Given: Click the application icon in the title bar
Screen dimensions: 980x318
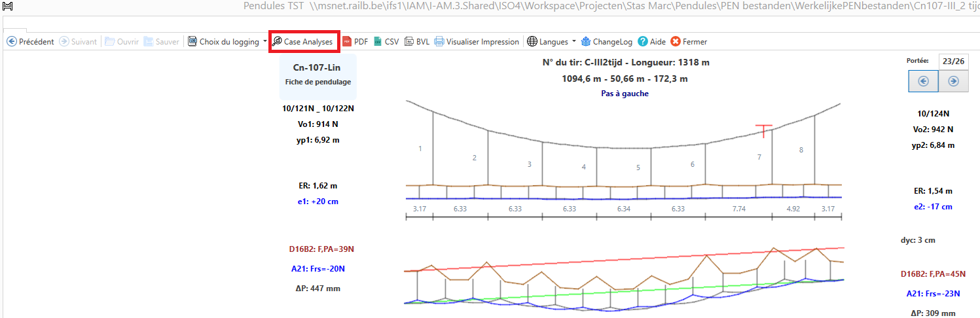Looking at the screenshot, I should coord(8,6).
